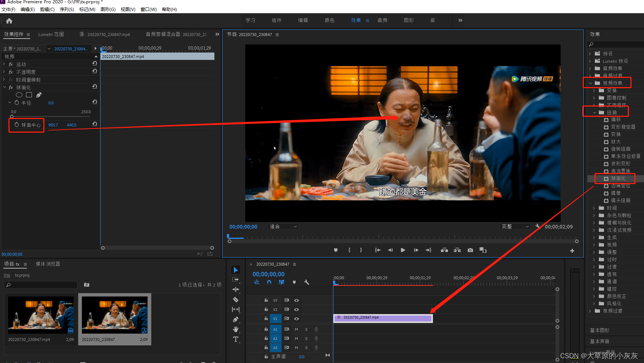
Task: Toggle snap in timeline
Action: point(269,282)
